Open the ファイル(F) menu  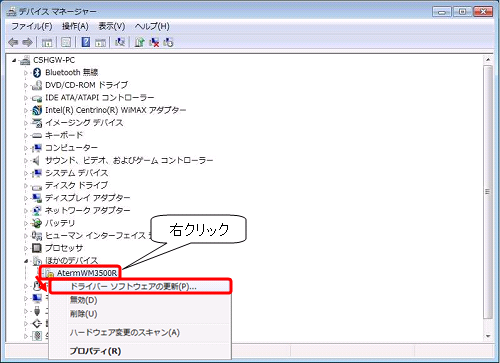pos(32,26)
